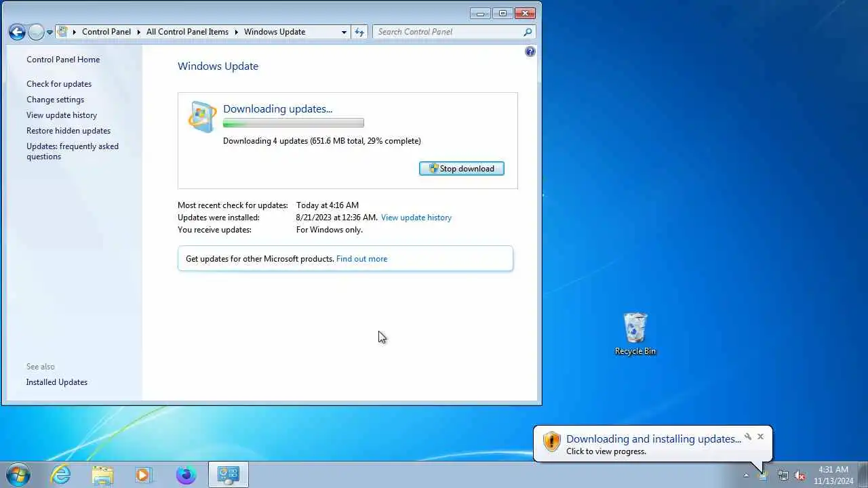The height and width of the screenshot is (488, 868).
Task: Click the Control Panel icon in address bar
Action: (63, 31)
